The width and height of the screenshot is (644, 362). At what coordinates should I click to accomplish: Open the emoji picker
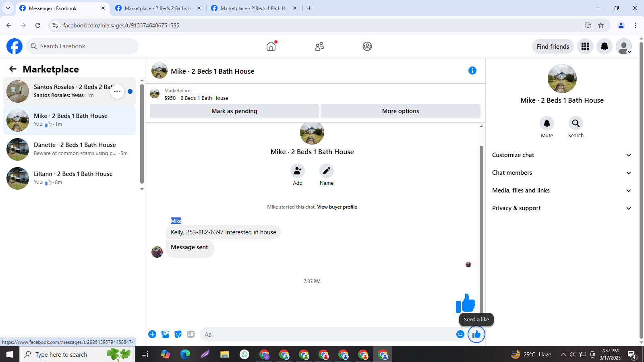coord(460,334)
